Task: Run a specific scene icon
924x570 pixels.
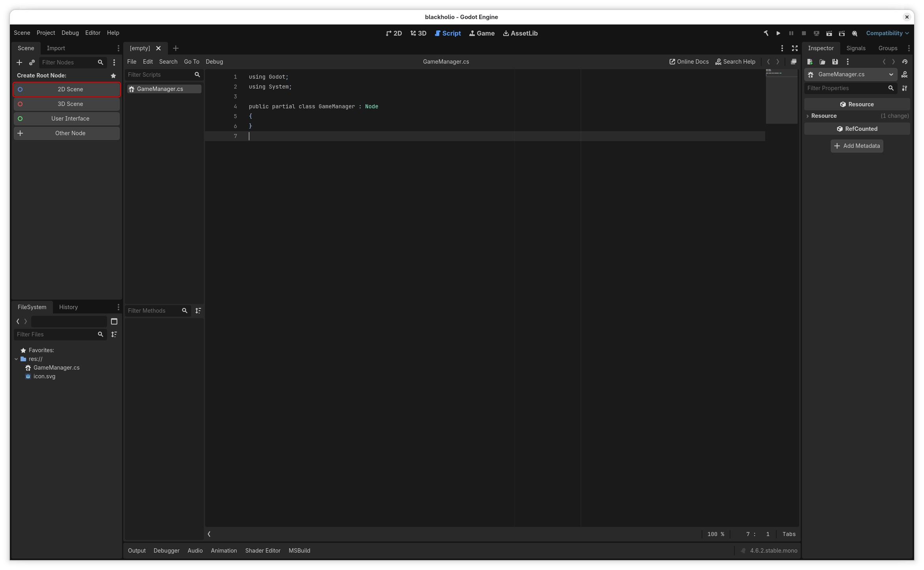Action: coord(841,33)
